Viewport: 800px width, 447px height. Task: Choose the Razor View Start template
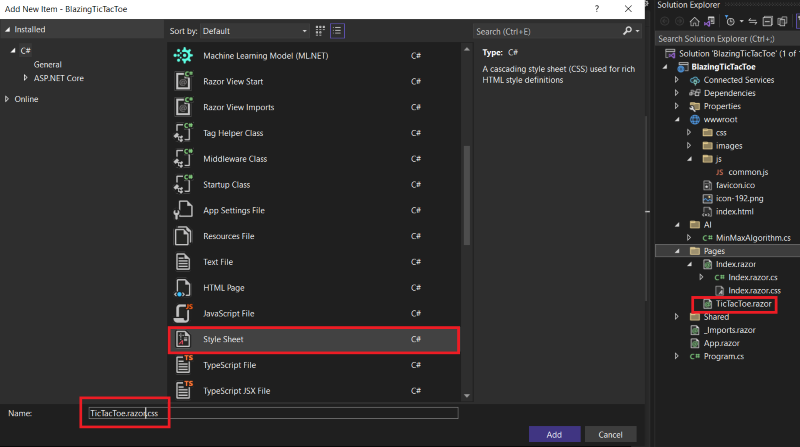click(x=314, y=82)
